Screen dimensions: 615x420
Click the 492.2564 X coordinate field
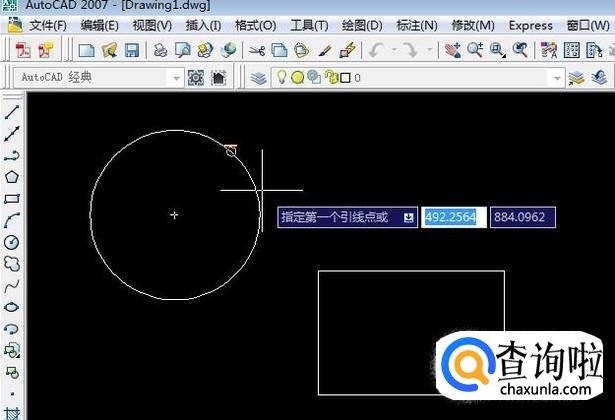click(x=454, y=217)
